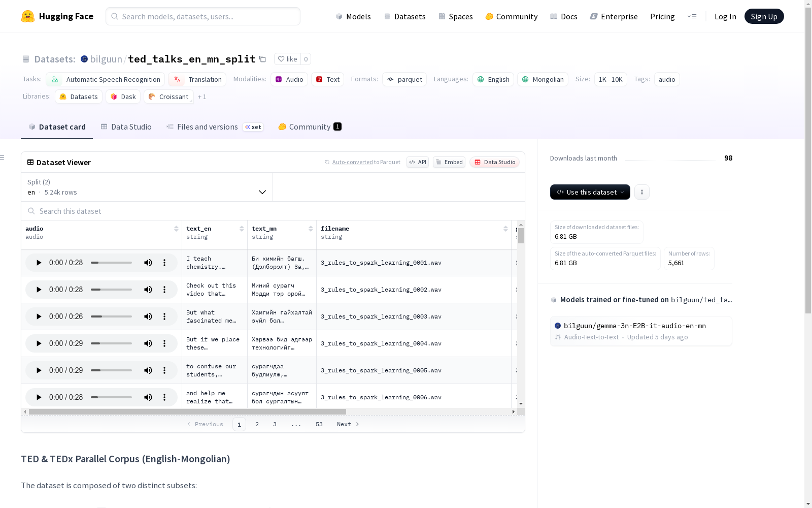
Task: Click the Search this dataset field
Action: coord(273,211)
